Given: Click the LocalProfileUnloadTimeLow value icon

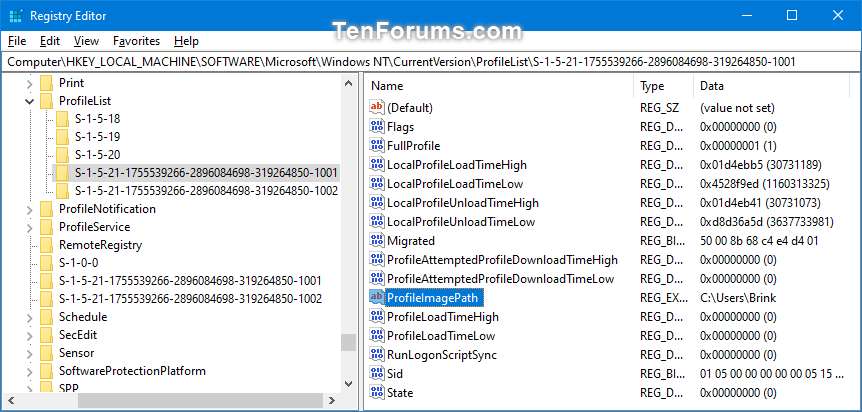Looking at the screenshot, I should point(377,222).
